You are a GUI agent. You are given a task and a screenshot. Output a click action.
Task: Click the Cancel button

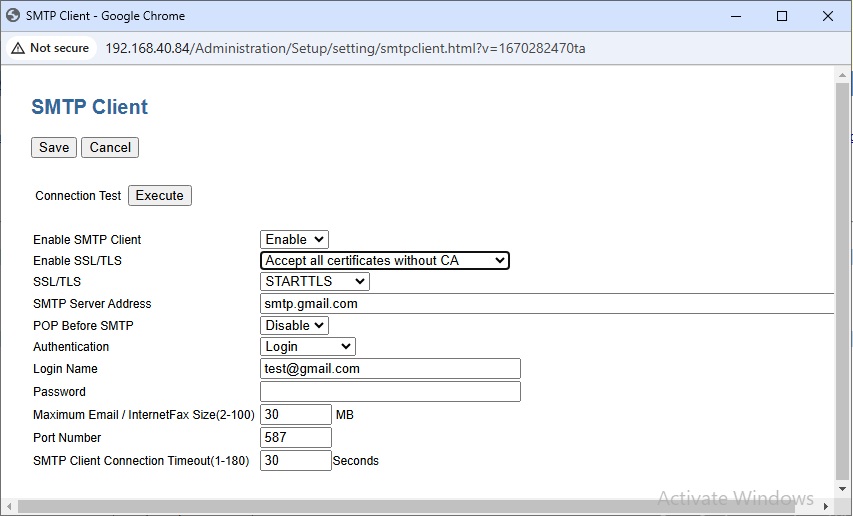(110, 147)
